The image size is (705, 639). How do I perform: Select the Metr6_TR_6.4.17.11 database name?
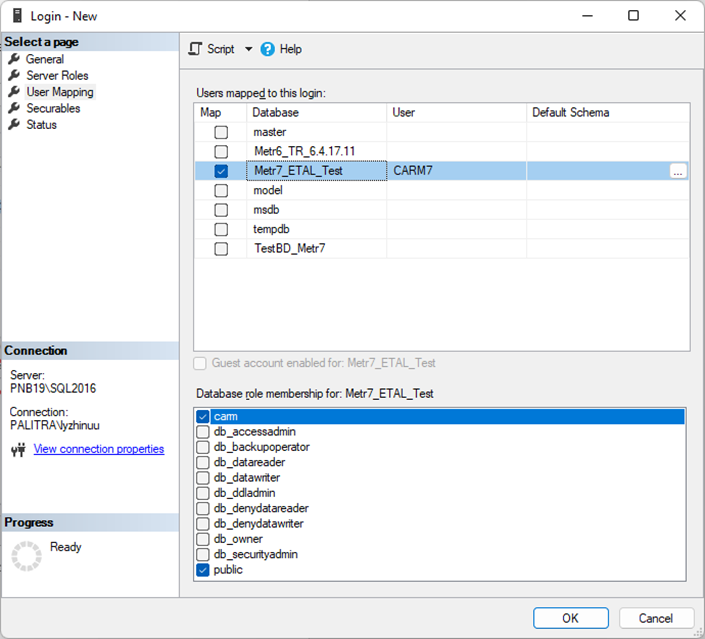point(304,151)
